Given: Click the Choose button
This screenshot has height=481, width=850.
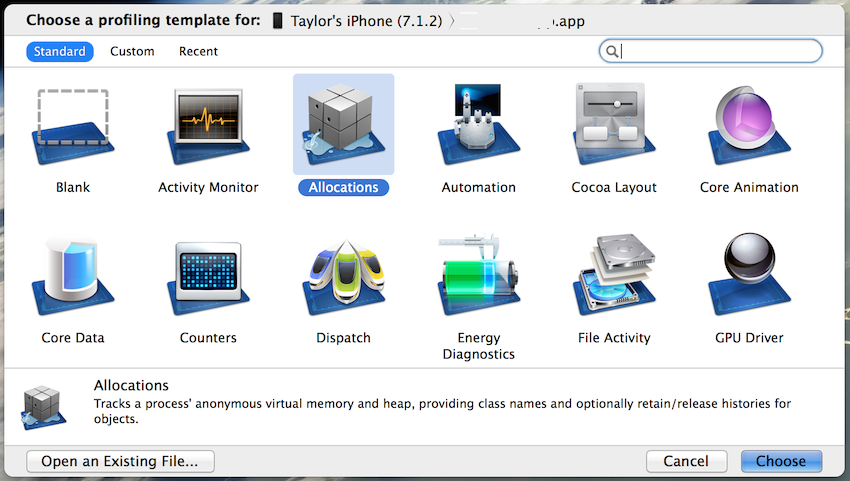Looking at the screenshot, I should coord(781,461).
